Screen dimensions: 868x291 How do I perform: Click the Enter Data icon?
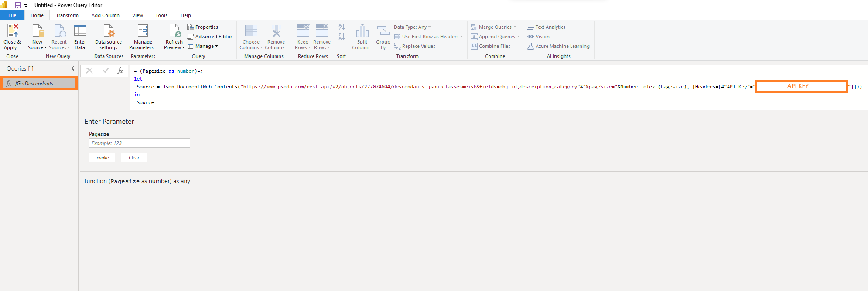coord(80,30)
